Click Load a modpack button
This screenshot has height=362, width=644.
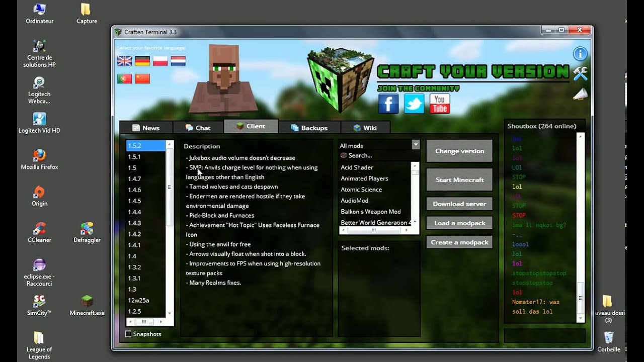459,223
